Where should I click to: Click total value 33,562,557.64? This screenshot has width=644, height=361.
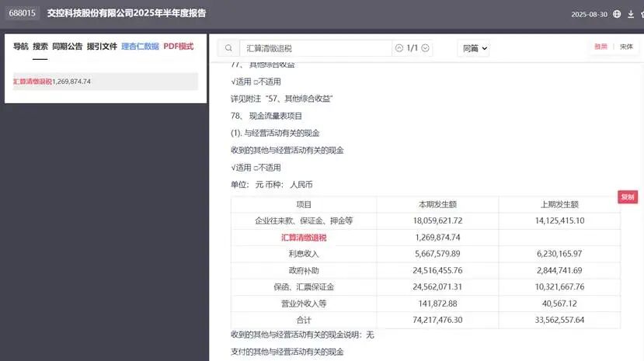tap(559, 320)
